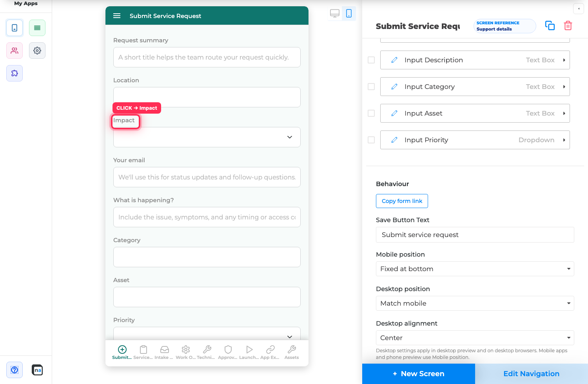Viewport: 588px width, 384px height.
Task: Switch to desktop preview icon
Action: coord(335,13)
